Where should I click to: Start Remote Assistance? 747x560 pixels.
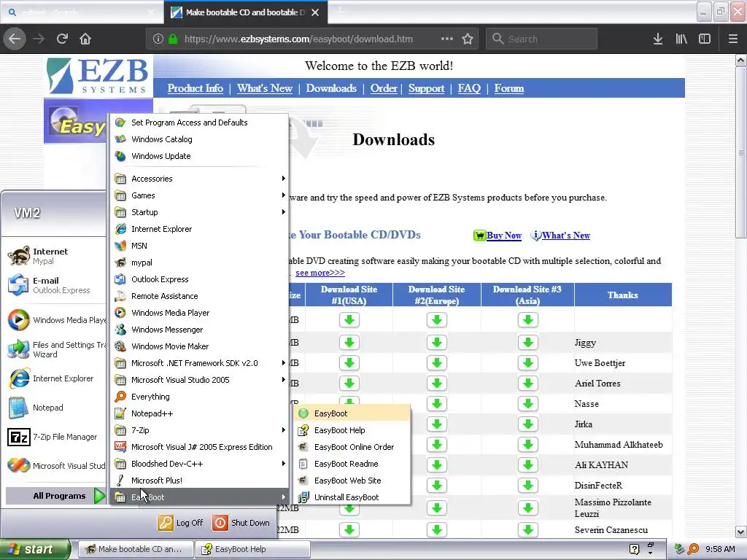pos(200,296)
